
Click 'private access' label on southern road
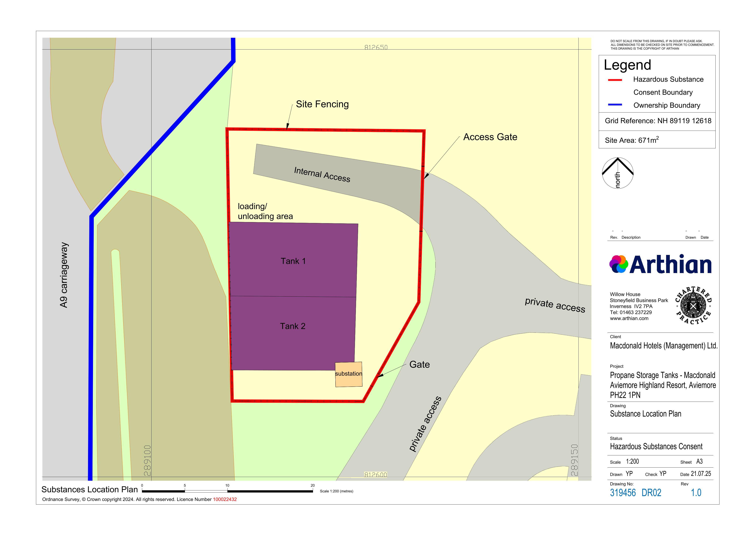(x=425, y=424)
